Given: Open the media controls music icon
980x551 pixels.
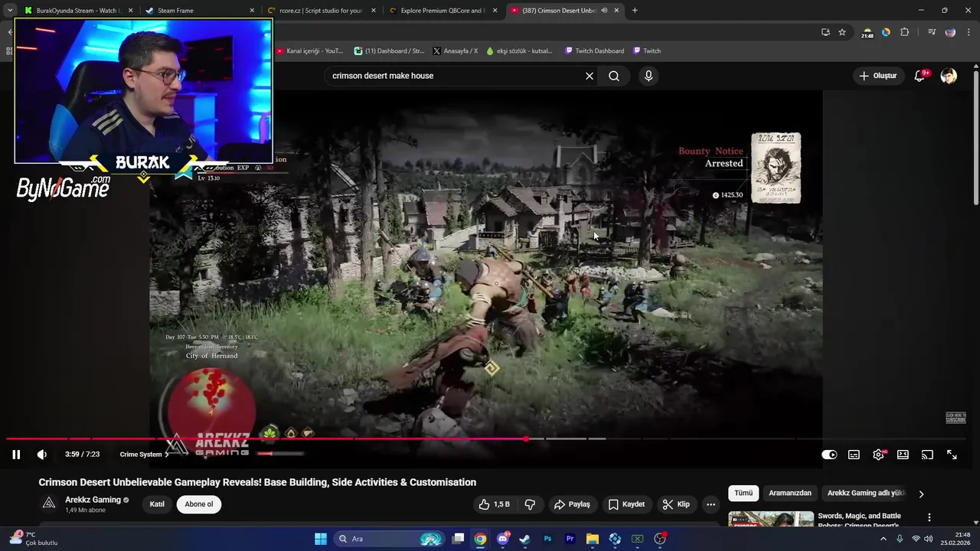Looking at the screenshot, I should (932, 32).
